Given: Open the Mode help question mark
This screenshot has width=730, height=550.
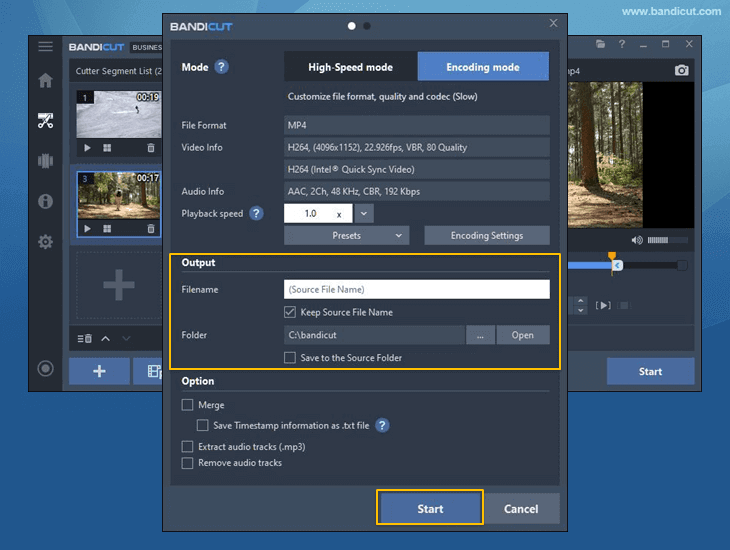Looking at the screenshot, I should tap(222, 67).
